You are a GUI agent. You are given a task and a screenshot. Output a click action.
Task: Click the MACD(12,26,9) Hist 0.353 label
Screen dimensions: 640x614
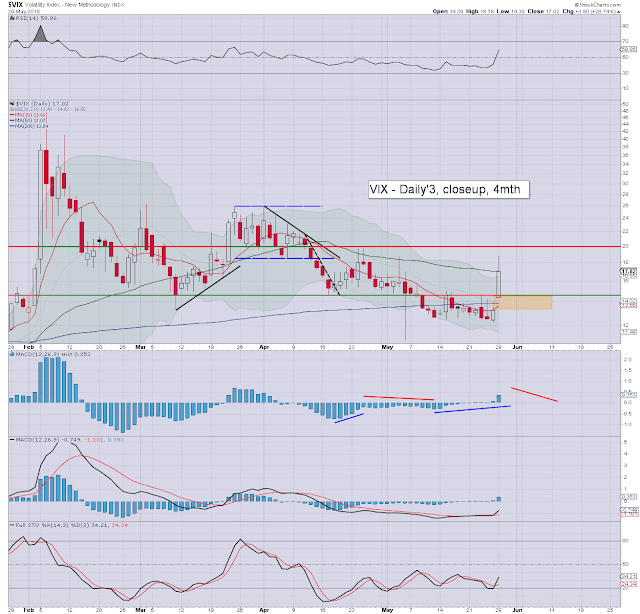coord(52,354)
